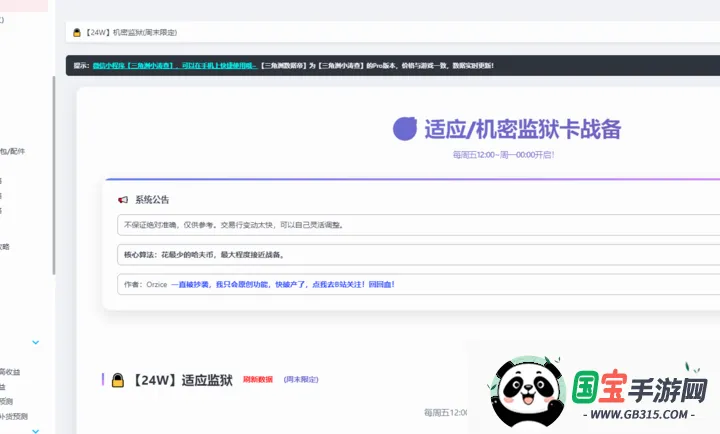The height and width of the screenshot is (434, 720).
Task: Click the lock icon beside 机密监狱 tab title
Action: point(75,33)
